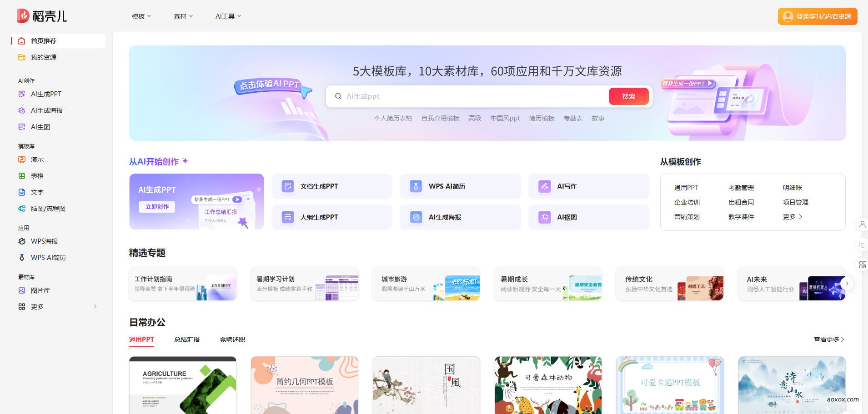Open the AI生成海报 tool

click(x=46, y=110)
